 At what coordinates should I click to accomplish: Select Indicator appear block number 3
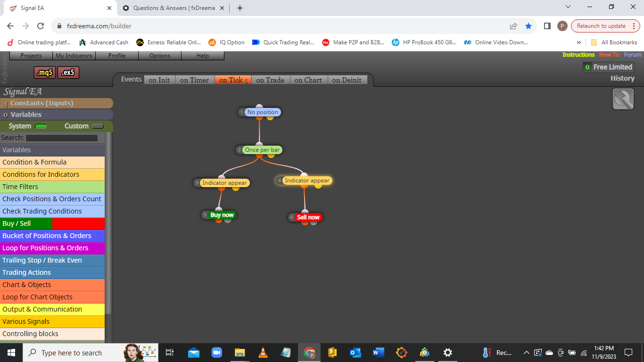[224, 183]
